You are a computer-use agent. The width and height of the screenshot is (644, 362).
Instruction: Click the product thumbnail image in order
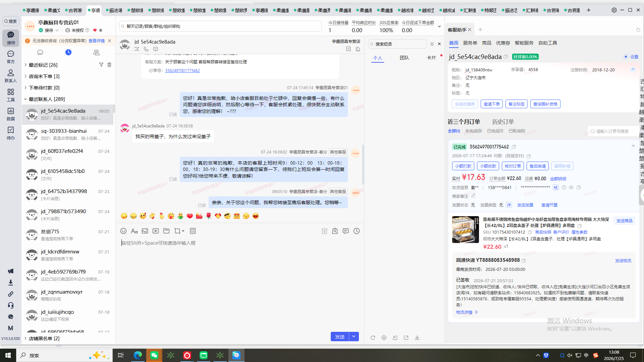point(466,230)
